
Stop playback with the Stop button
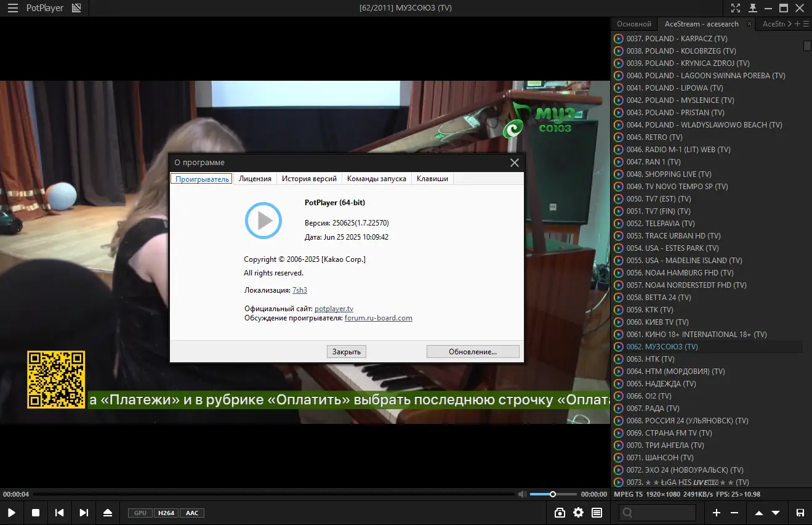[36, 513]
